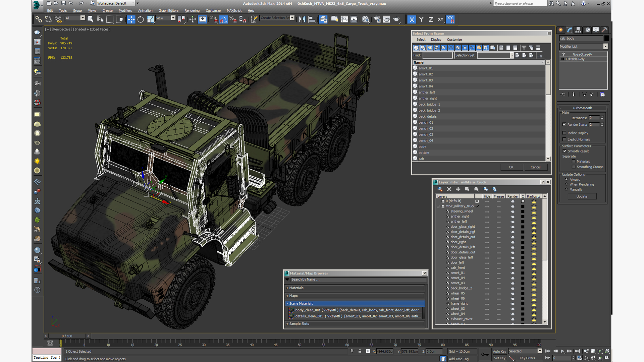Enable Separate by Smoothing Groups checkbox

tap(574, 167)
